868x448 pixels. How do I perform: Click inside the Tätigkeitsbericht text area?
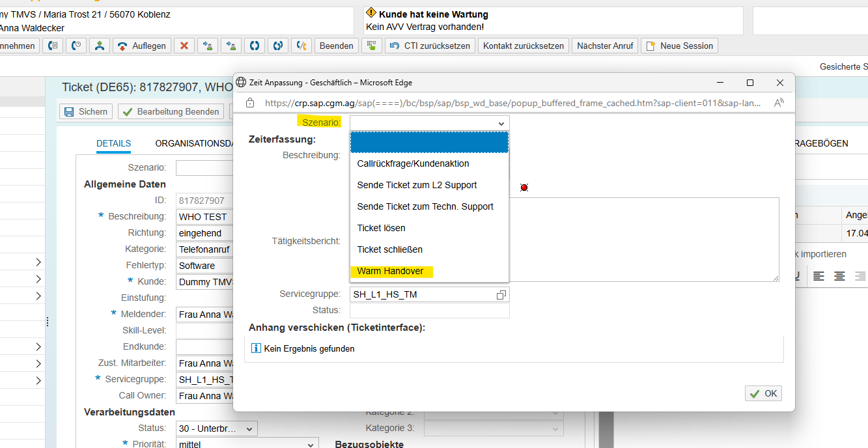tap(645, 239)
